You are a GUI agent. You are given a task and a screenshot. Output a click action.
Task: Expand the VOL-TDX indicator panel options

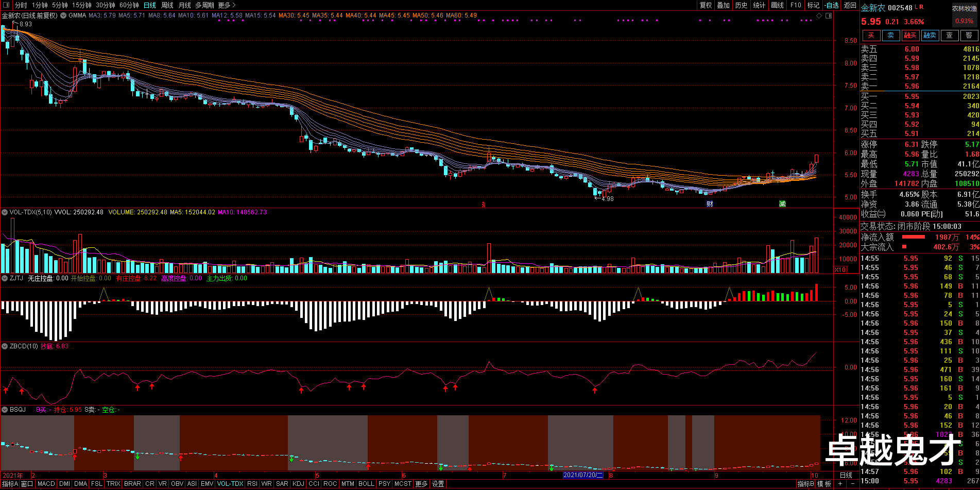point(5,212)
